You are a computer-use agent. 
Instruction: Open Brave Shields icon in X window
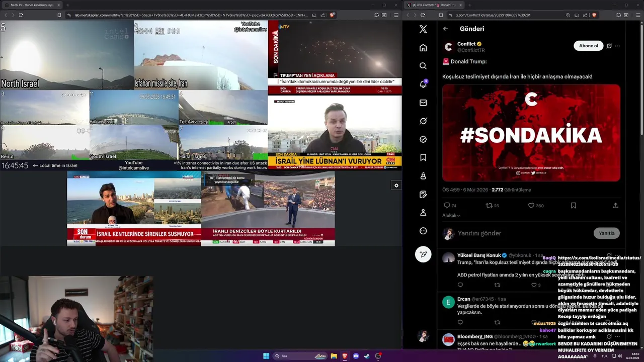594,15
